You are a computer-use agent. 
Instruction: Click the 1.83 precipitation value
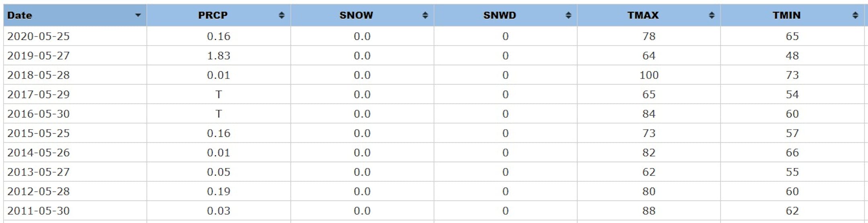pos(219,56)
